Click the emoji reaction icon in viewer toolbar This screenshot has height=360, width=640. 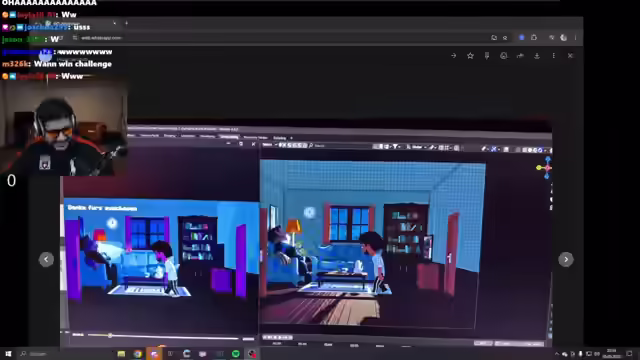504,56
